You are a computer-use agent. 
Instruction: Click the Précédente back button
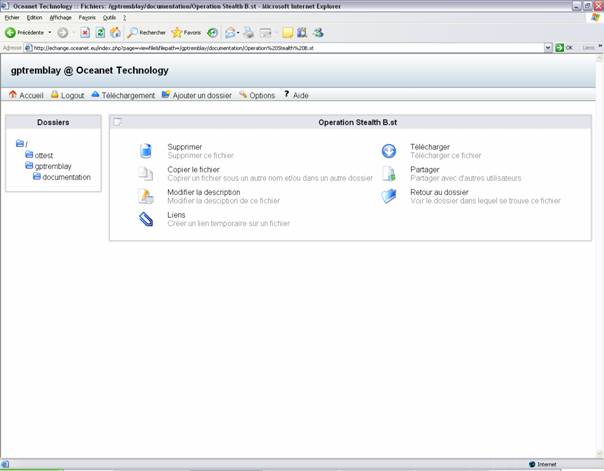click(25, 33)
